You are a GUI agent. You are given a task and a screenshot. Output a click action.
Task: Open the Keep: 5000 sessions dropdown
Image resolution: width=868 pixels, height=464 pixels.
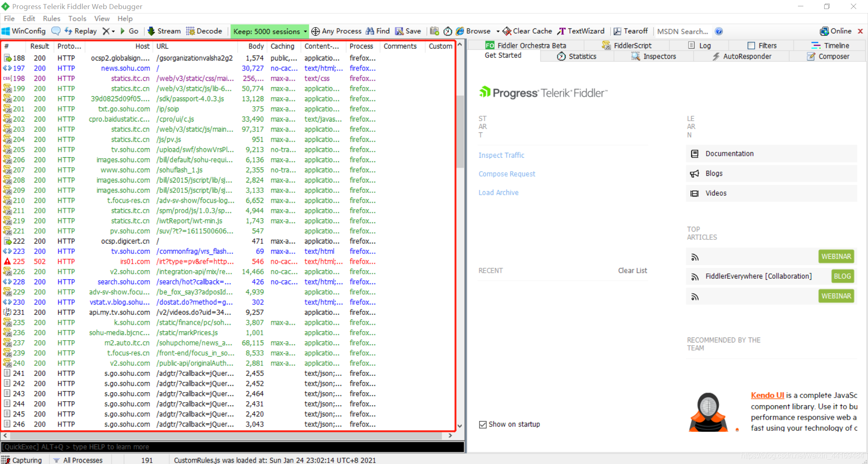(270, 31)
